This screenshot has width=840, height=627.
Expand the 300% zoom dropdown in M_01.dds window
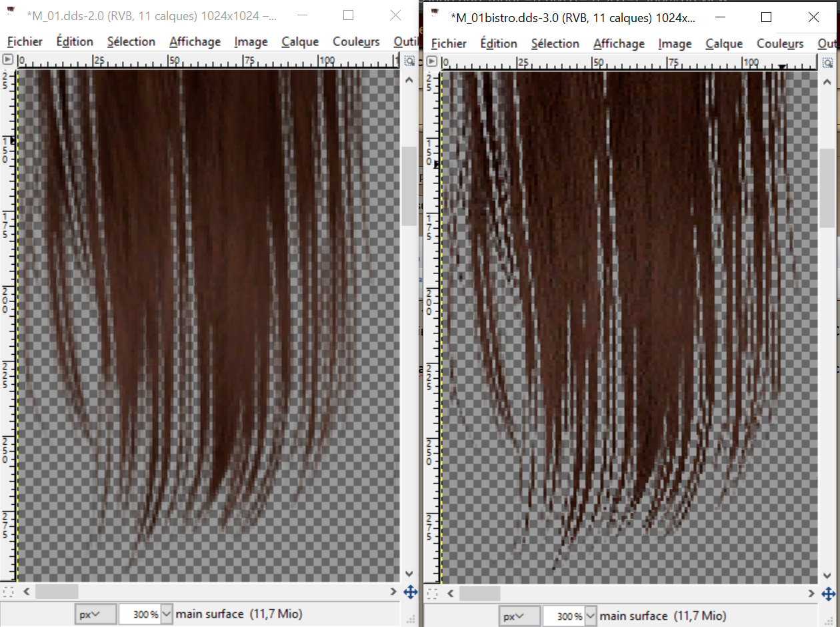click(167, 614)
